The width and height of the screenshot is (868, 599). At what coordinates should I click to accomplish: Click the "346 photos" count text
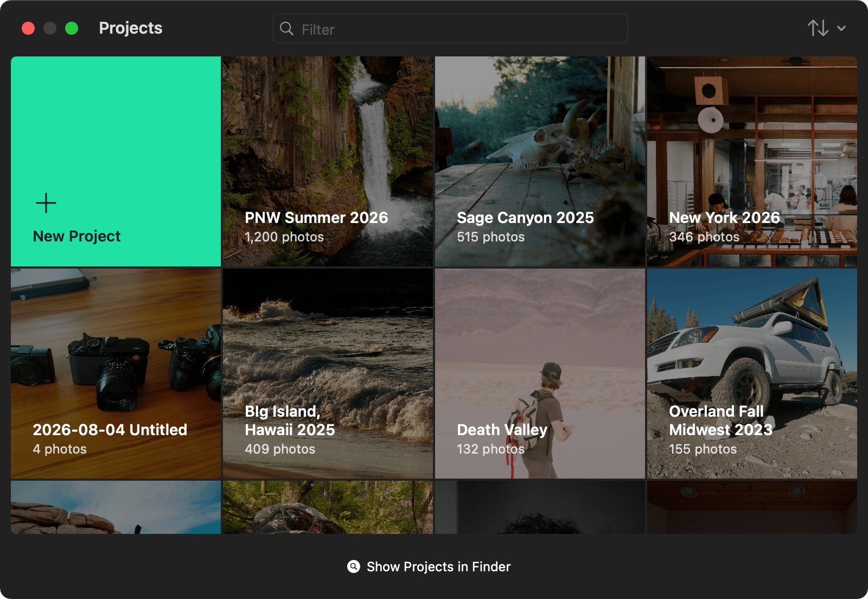click(x=704, y=237)
